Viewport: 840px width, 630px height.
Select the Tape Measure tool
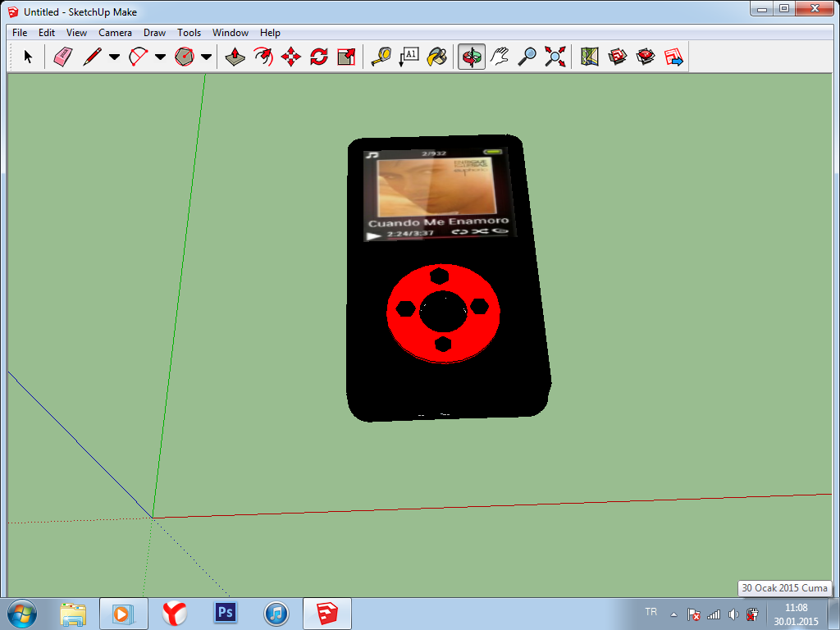(x=381, y=57)
